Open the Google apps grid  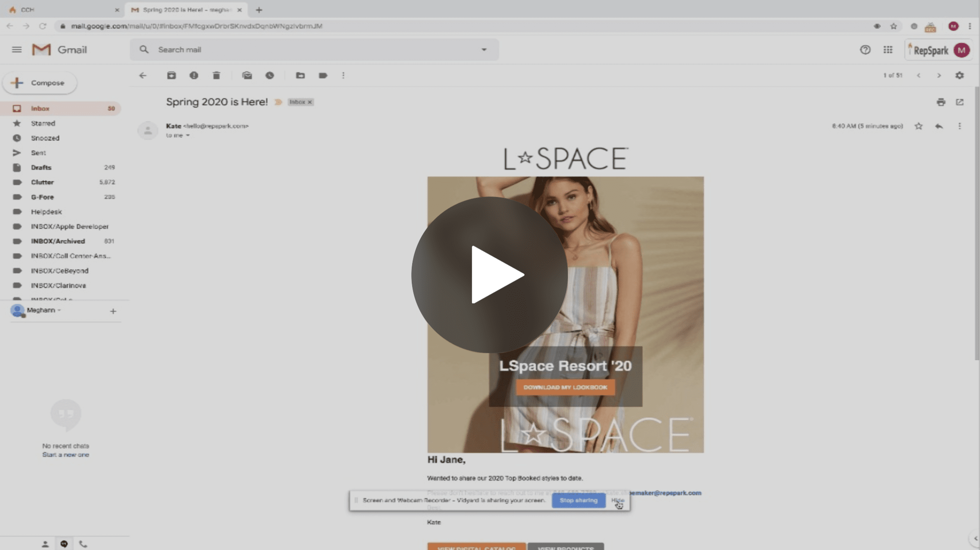pos(888,50)
